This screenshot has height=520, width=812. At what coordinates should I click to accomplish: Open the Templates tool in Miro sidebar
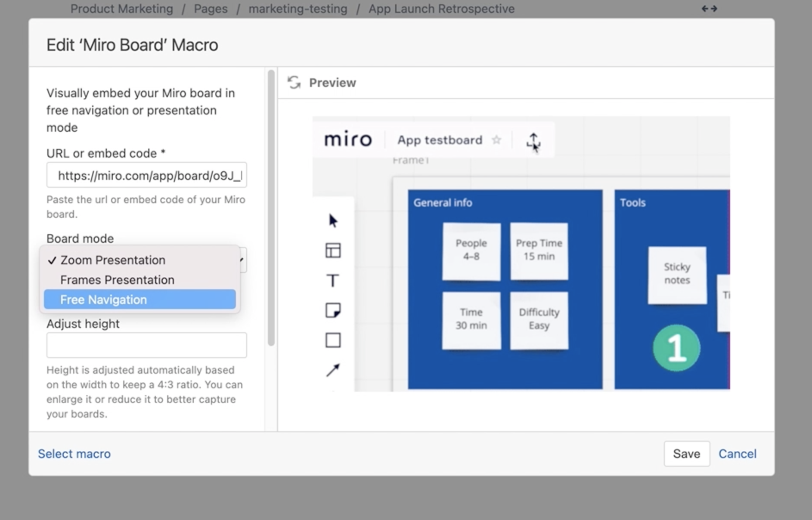pos(332,250)
